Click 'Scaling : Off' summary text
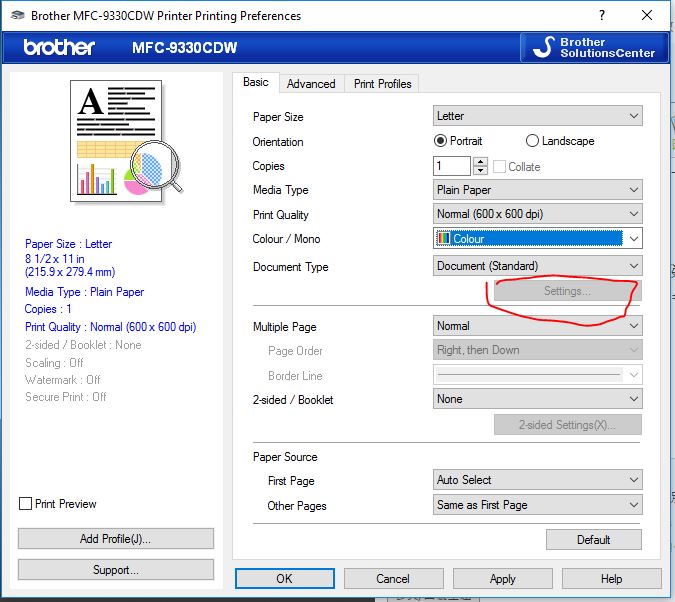The image size is (675, 602). tap(54, 363)
